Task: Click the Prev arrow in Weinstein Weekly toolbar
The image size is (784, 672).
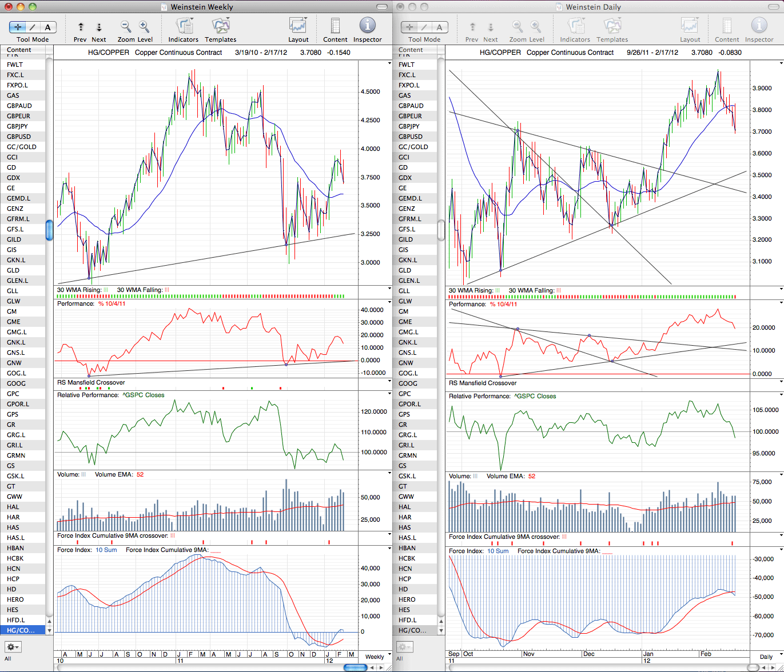Action: pos(81,27)
